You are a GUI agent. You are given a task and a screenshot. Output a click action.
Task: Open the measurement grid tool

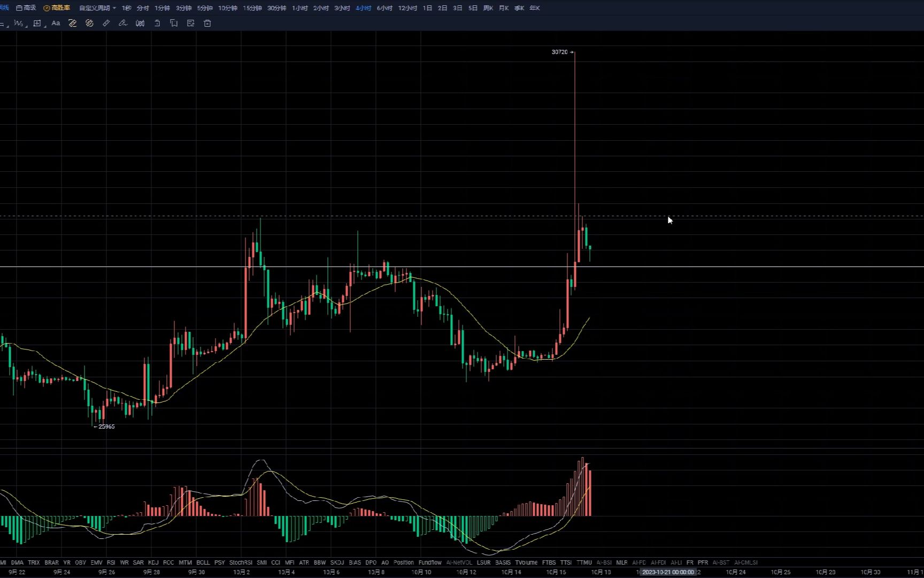coord(37,23)
